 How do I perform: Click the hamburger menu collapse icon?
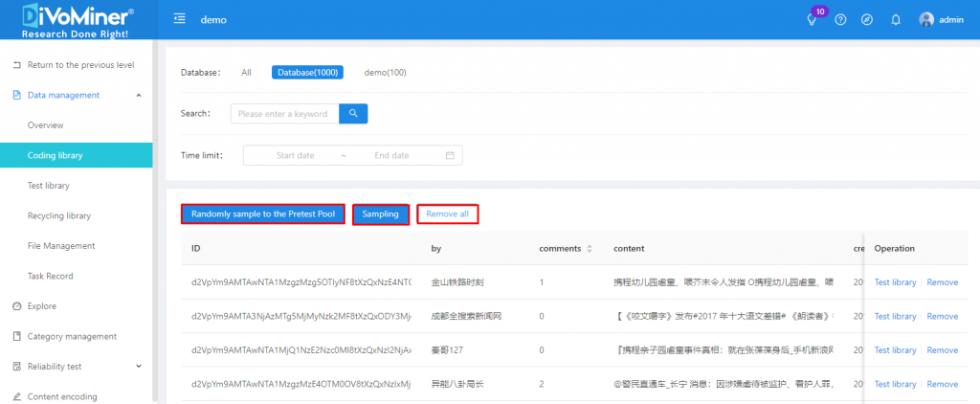pyautogui.click(x=179, y=20)
